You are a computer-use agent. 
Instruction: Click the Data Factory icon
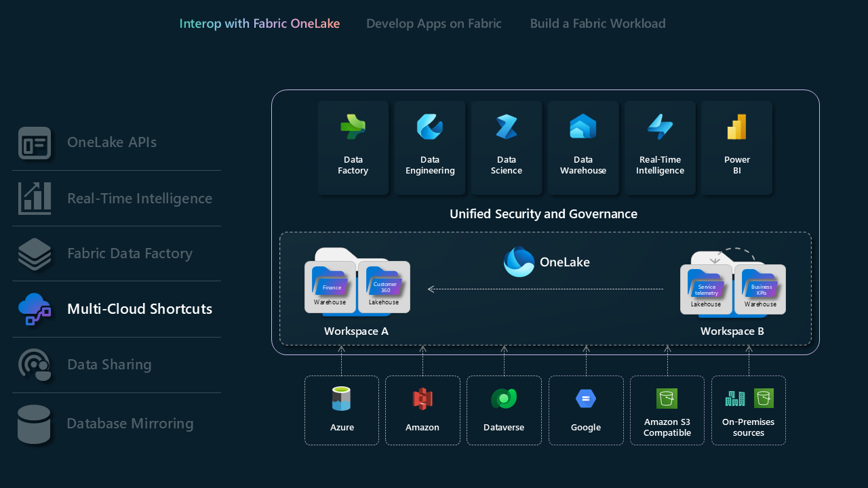coord(353,127)
